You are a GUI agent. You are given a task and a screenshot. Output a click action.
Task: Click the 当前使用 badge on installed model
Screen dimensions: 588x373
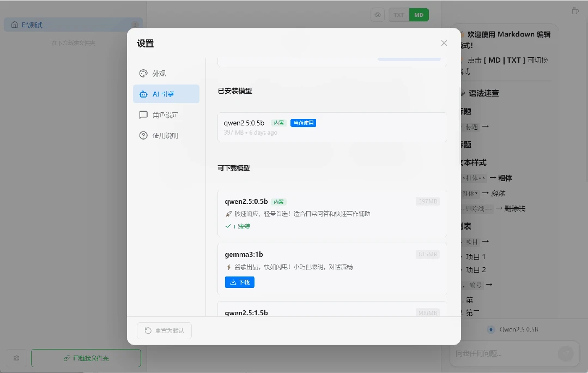tap(304, 123)
